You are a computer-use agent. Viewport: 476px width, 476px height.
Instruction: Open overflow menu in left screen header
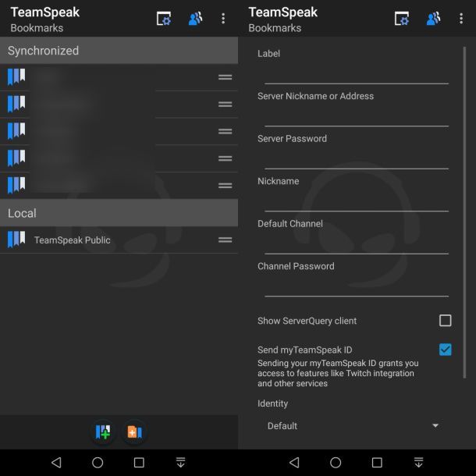point(223,19)
